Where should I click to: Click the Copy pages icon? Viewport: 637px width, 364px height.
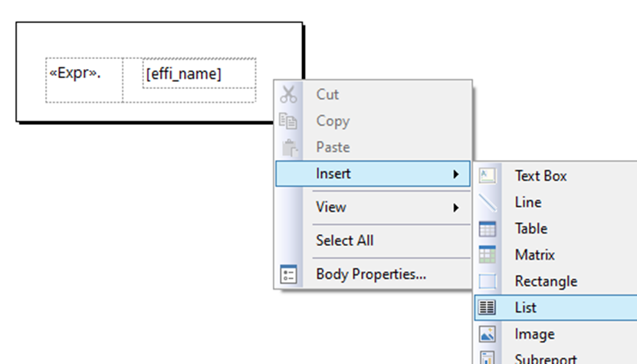tap(288, 120)
